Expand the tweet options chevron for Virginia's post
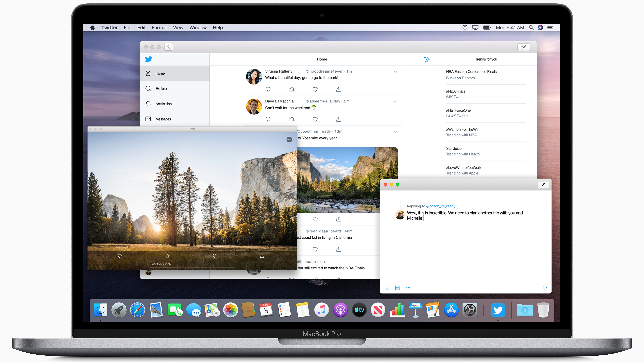Image resolution: width=644 pixels, height=362 pixels. [395, 71]
